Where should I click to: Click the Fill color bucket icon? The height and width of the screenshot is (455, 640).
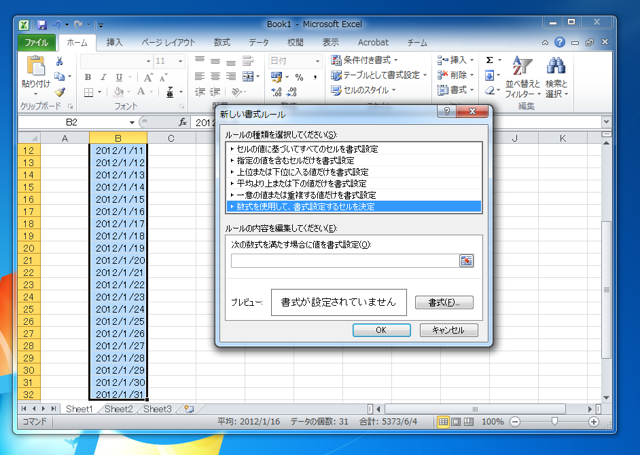pos(119,92)
